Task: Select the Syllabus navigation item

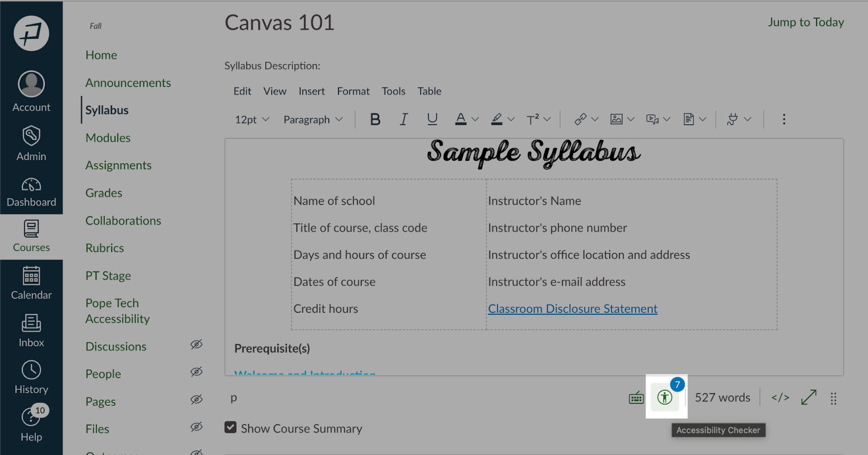Action: tap(107, 110)
